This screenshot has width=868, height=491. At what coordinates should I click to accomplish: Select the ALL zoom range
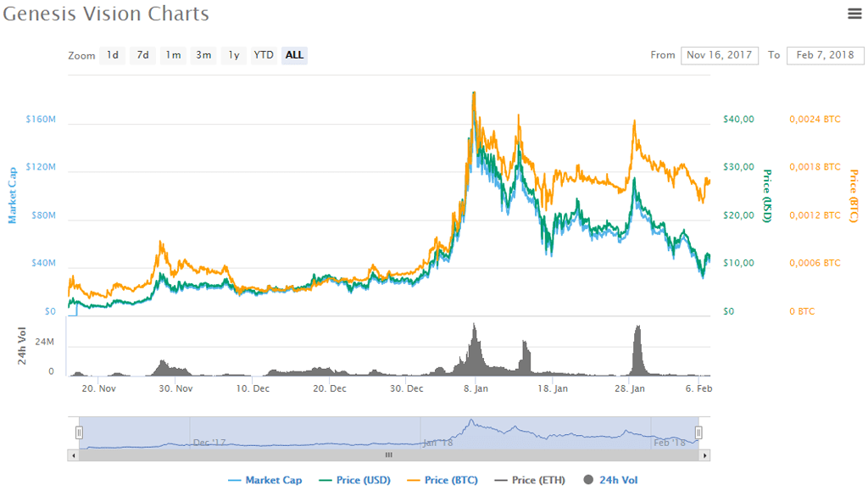click(294, 55)
